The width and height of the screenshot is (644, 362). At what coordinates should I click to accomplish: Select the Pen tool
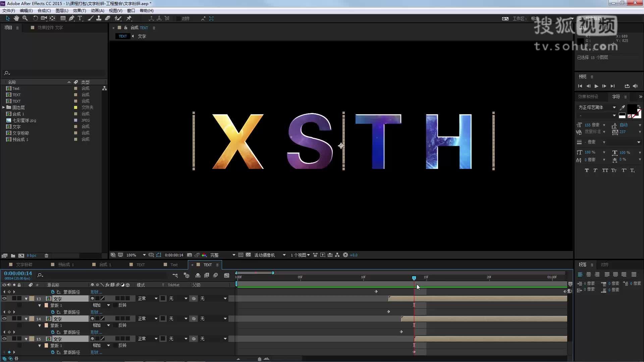(71, 18)
